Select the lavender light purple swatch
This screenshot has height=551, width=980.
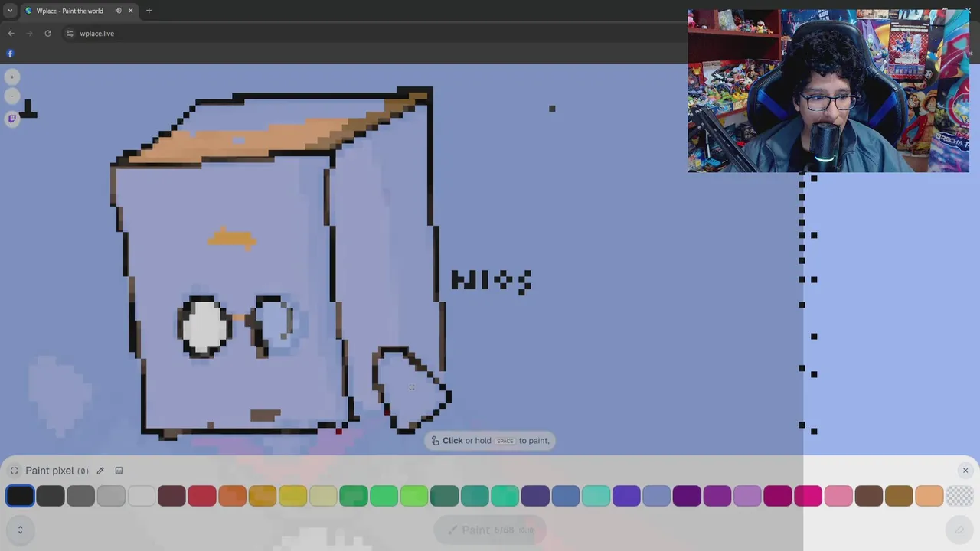747,496
